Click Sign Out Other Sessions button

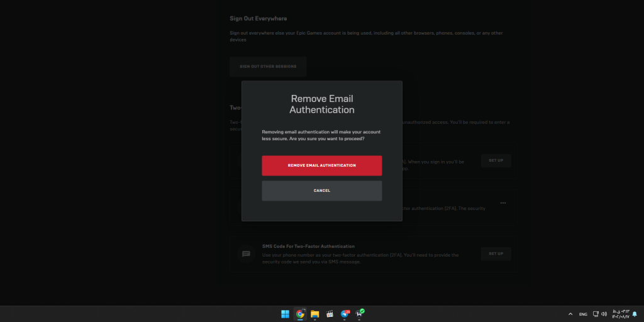[x=268, y=67]
